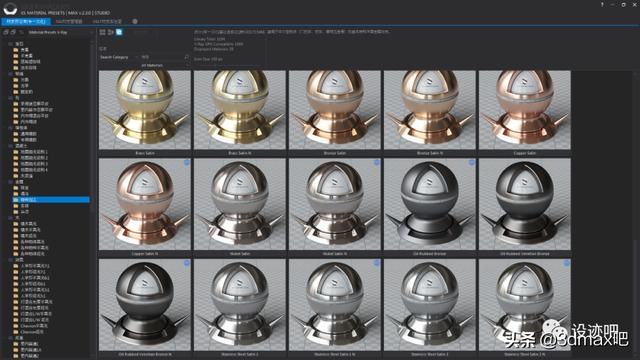This screenshot has width=640, height=360.
Task: Click the first library icon above folder tree
Action: point(6,32)
